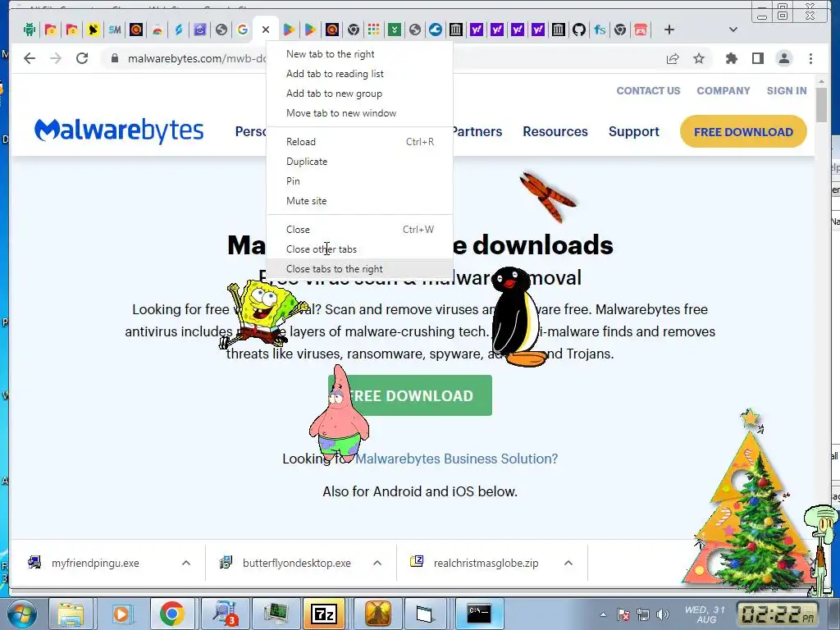The image size is (840, 630).
Task: Launch Windows Media Player from taskbar
Action: pyautogui.click(x=121, y=614)
